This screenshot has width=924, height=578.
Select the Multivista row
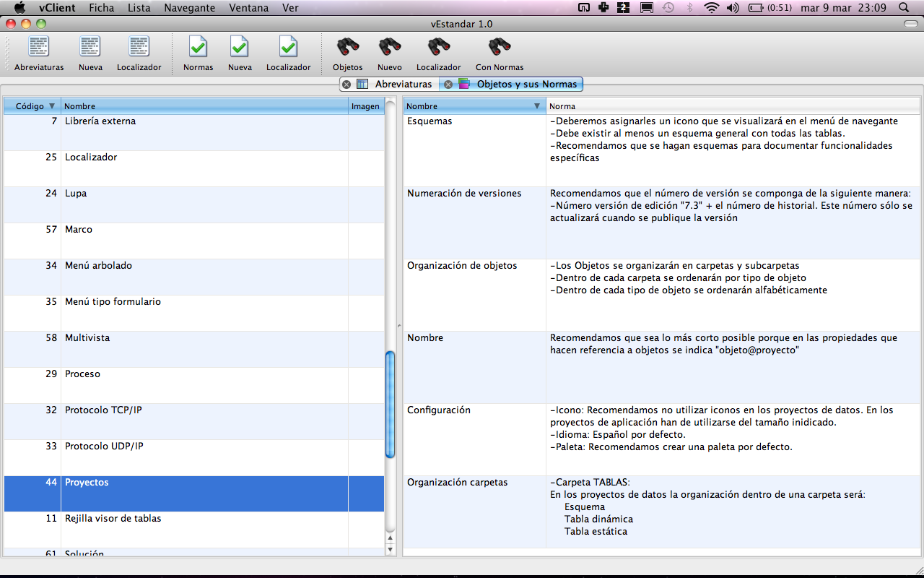(194, 349)
